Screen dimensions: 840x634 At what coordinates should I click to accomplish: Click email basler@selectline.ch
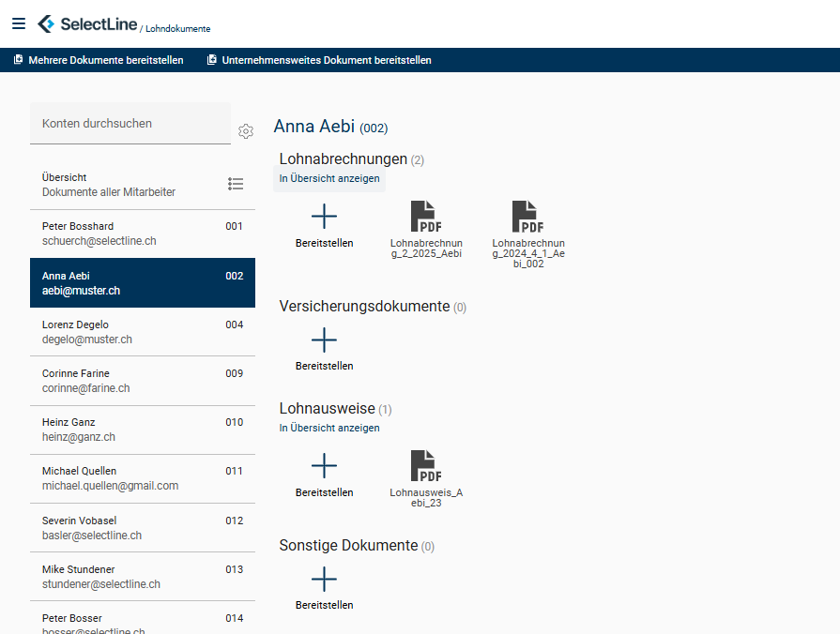click(x=92, y=536)
